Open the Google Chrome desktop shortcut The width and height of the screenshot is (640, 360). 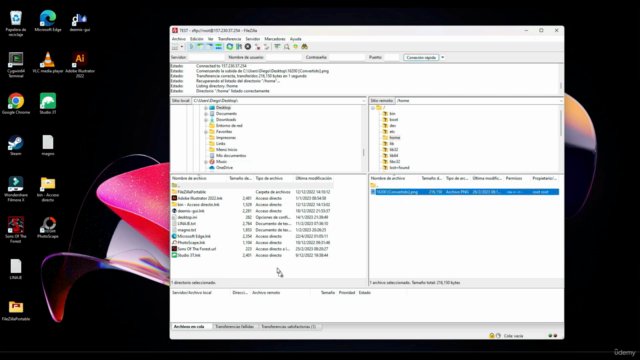(x=16, y=104)
